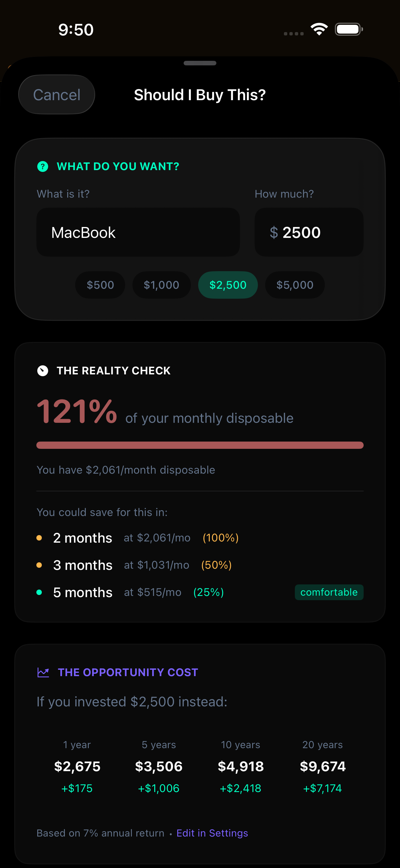Tap the sheet drag handle
Image resolution: width=400 pixels, height=868 pixels.
[200, 63]
